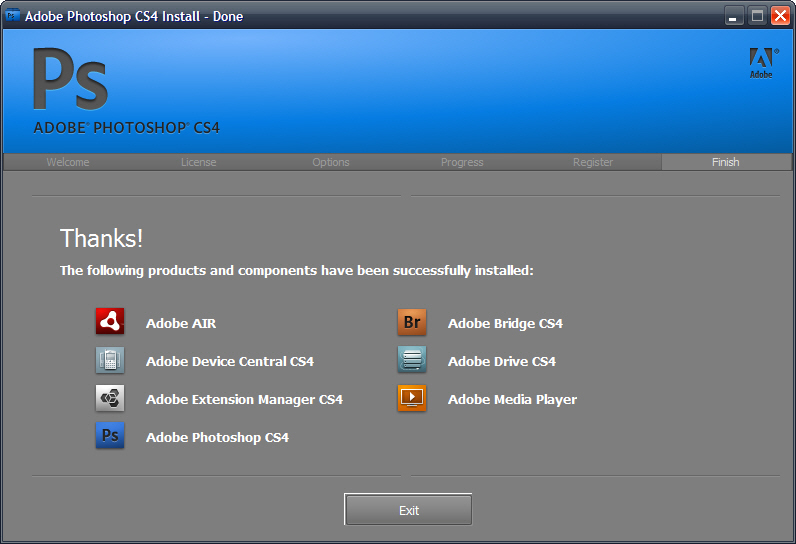The image size is (796, 544).
Task: Select the Progress step tab
Action: pos(462,162)
